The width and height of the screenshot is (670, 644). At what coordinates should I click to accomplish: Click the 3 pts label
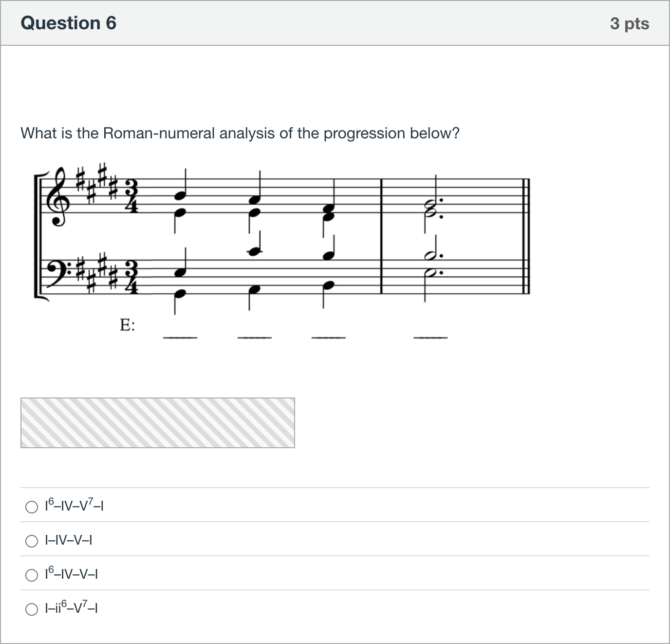(x=630, y=23)
